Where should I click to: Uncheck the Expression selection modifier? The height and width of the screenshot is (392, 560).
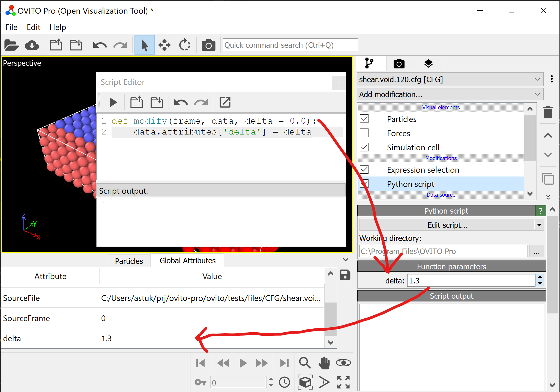[364, 169]
